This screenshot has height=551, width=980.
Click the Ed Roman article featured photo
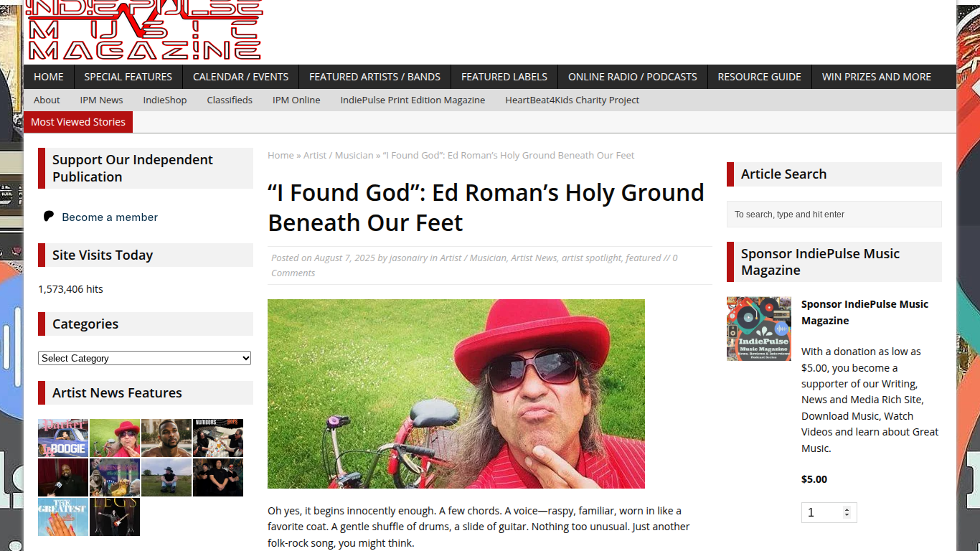tap(456, 394)
